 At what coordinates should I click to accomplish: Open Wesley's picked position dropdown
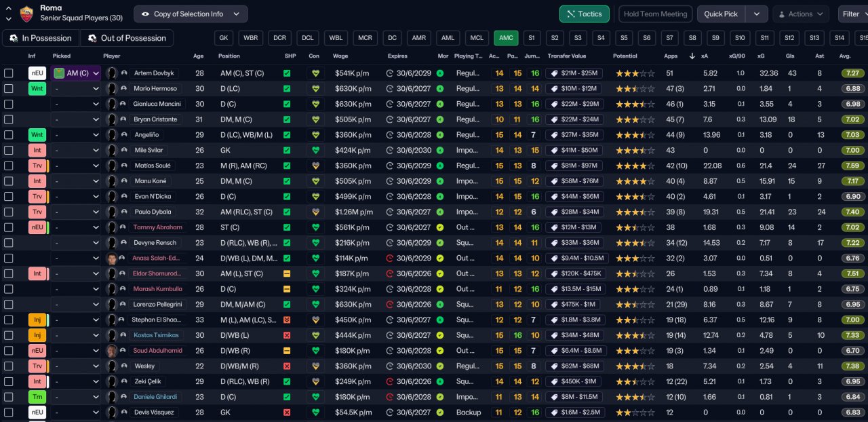point(76,366)
